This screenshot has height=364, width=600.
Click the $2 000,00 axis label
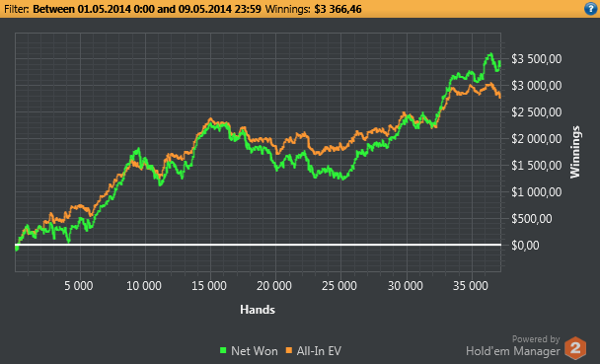click(537, 139)
